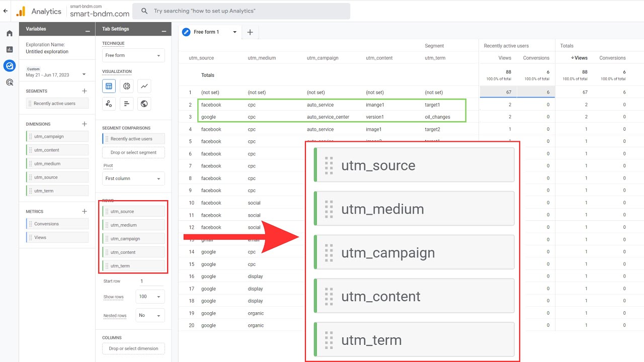Minimize the Tab Settings panel
This screenshot has width=644, height=362.
(164, 30)
